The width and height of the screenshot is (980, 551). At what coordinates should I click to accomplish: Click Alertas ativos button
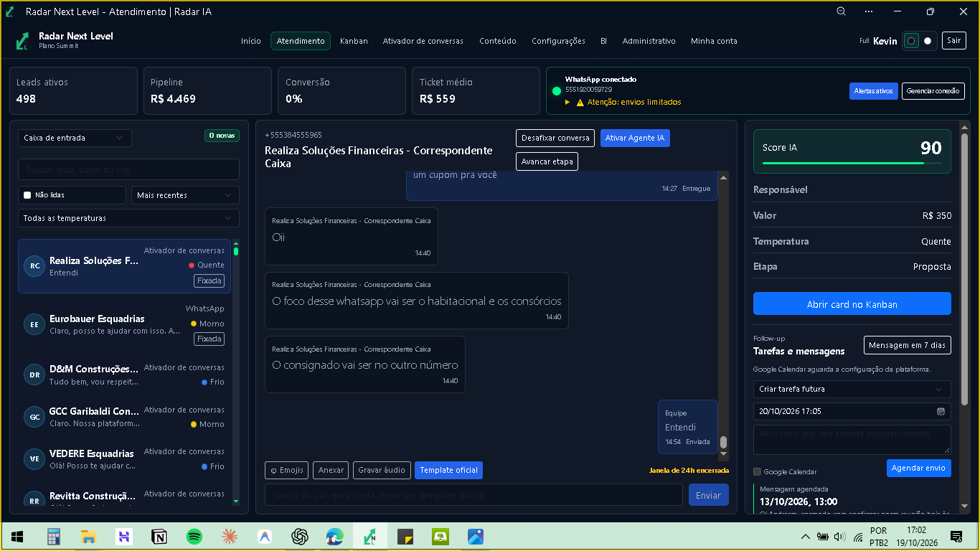(x=873, y=91)
